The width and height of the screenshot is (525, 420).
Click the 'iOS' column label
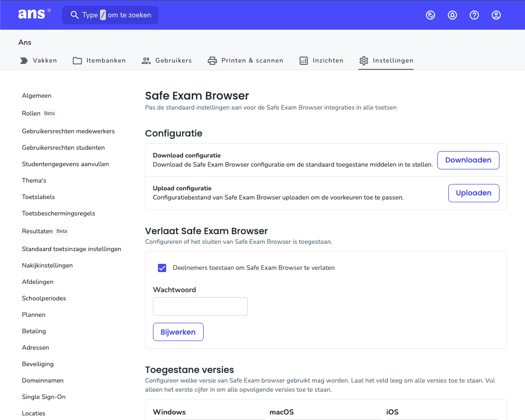pyautogui.click(x=393, y=412)
